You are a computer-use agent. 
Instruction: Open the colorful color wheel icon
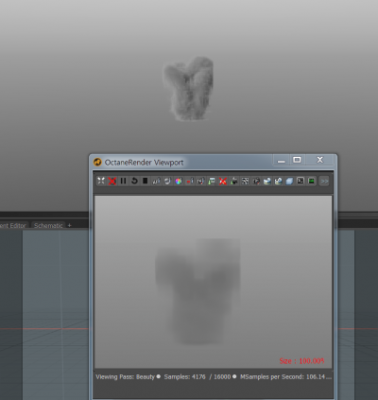pyautogui.click(x=179, y=181)
